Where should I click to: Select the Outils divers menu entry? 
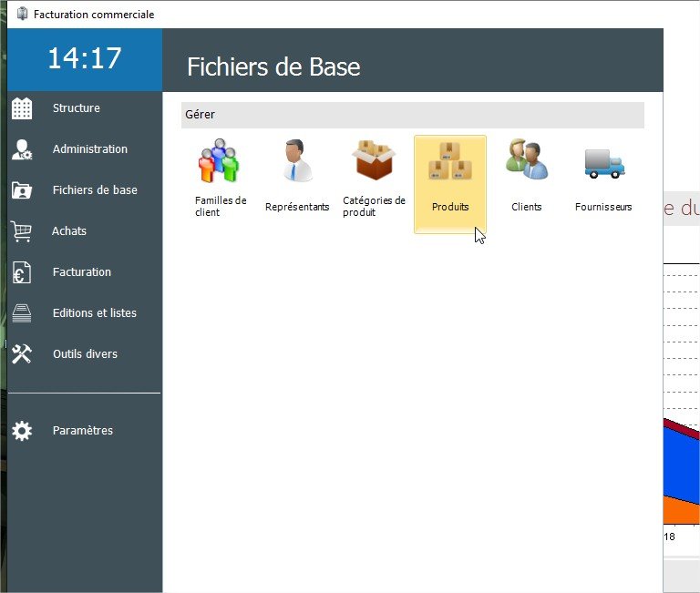(x=86, y=354)
